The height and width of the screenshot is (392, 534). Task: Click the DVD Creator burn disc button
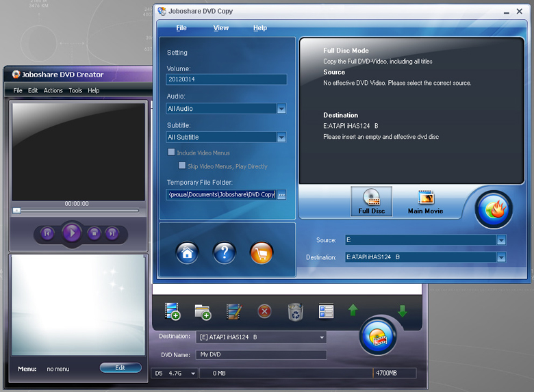tap(378, 337)
